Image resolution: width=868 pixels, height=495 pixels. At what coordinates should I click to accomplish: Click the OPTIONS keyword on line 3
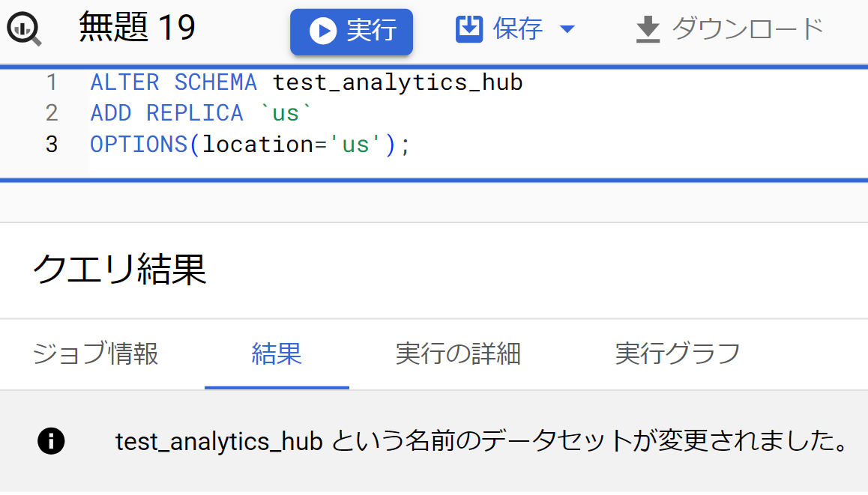click(x=139, y=144)
